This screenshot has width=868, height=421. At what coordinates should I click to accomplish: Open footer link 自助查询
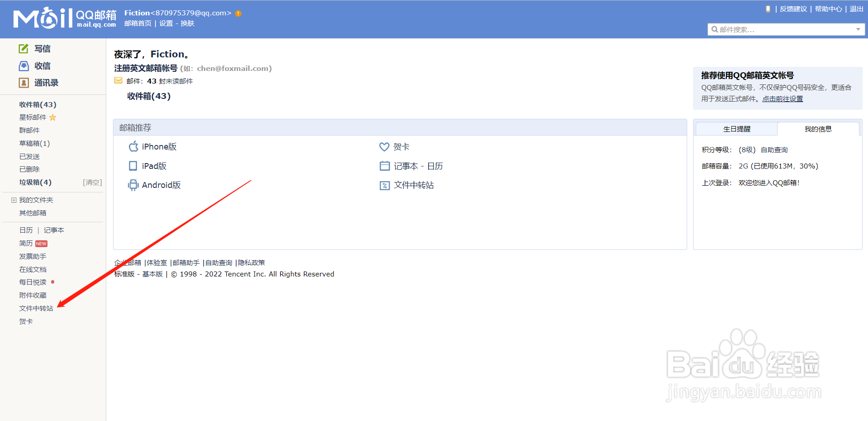coord(219,263)
